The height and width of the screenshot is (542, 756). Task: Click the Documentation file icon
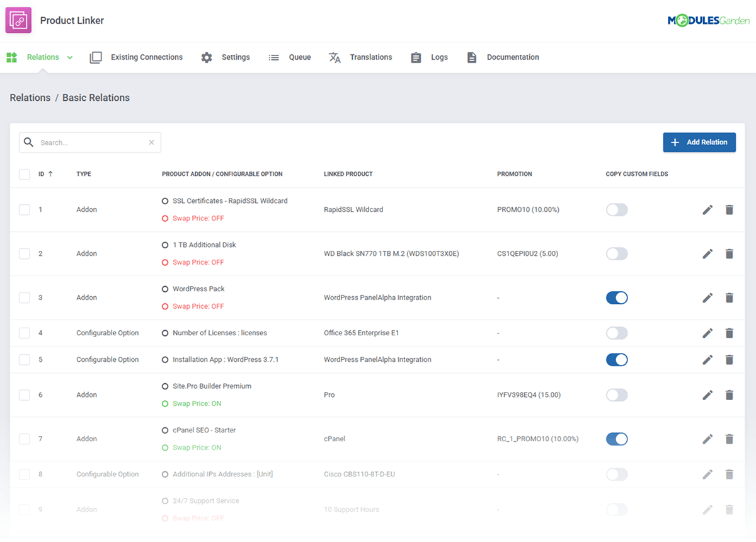(x=472, y=57)
